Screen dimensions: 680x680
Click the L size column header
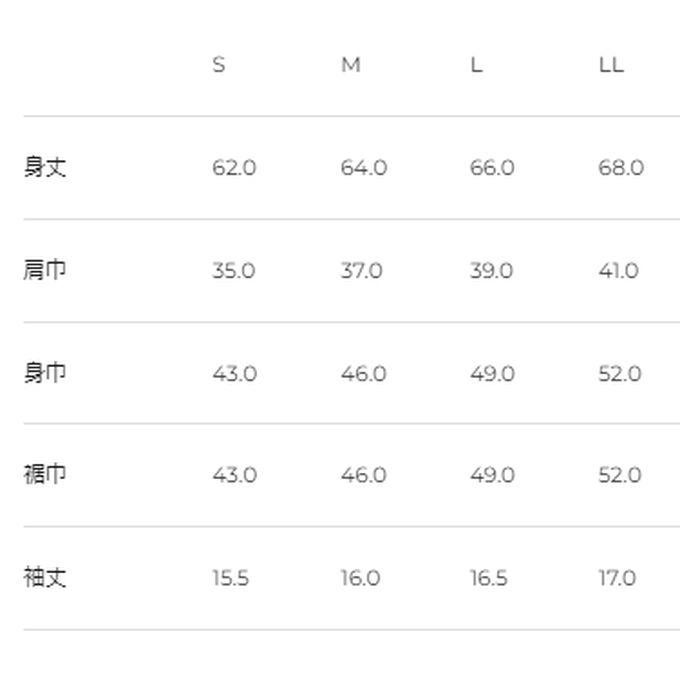click(x=476, y=65)
